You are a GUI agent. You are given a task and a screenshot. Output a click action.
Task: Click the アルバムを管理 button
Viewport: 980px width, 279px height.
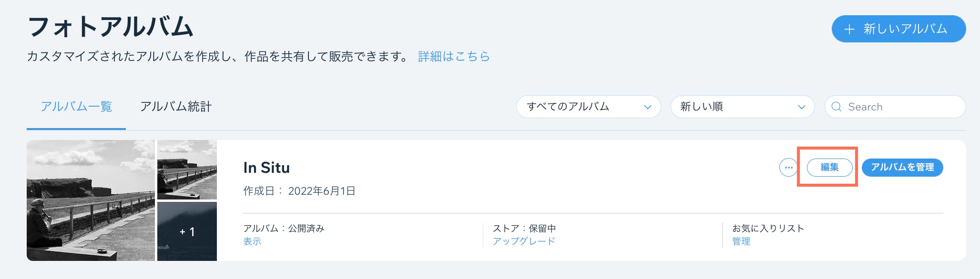pyautogui.click(x=902, y=168)
